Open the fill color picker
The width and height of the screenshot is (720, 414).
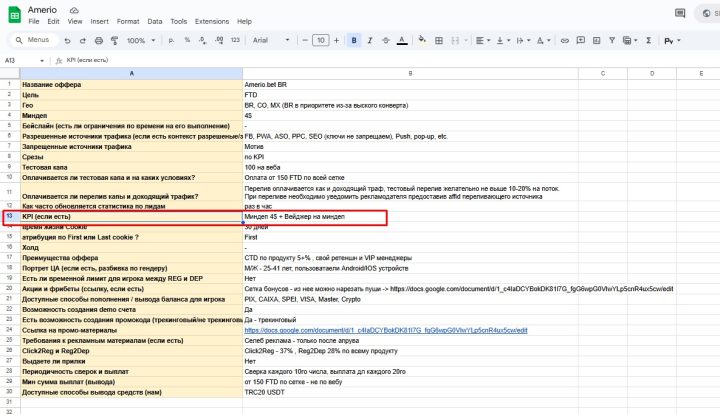[x=422, y=40]
